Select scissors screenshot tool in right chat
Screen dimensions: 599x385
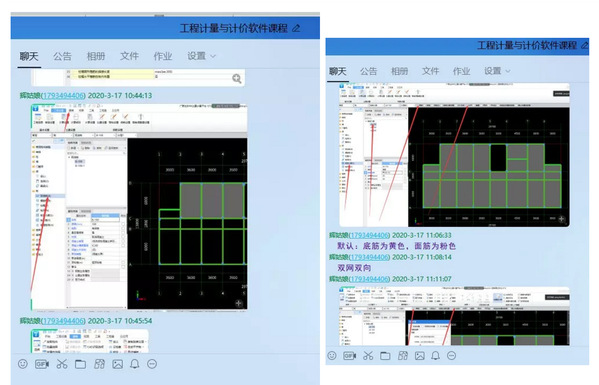(x=368, y=356)
